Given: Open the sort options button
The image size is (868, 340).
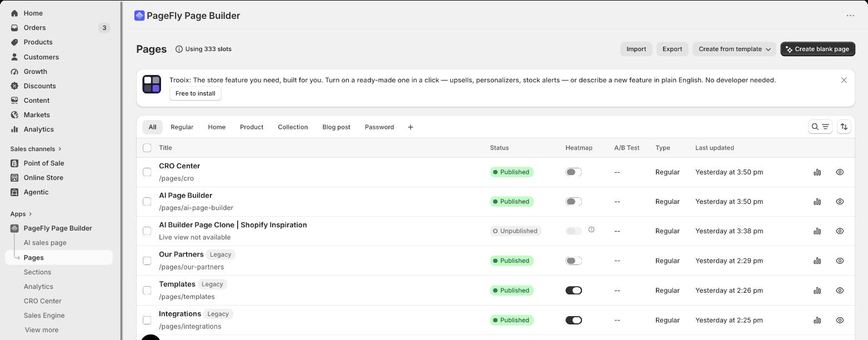Looking at the screenshot, I should pos(844,127).
